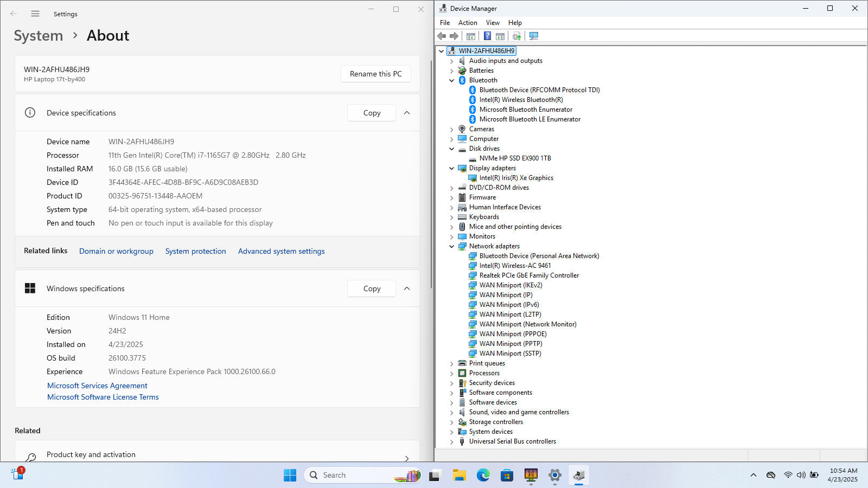Screen dimensions: 868x488
Task: Click the Settings back arrow
Action: click(14, 14)
